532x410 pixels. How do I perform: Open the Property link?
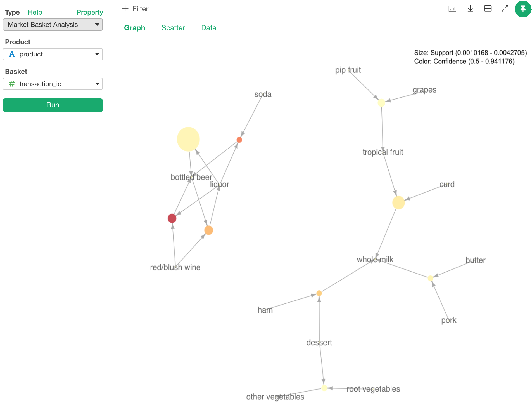click(x=90, y=12)
